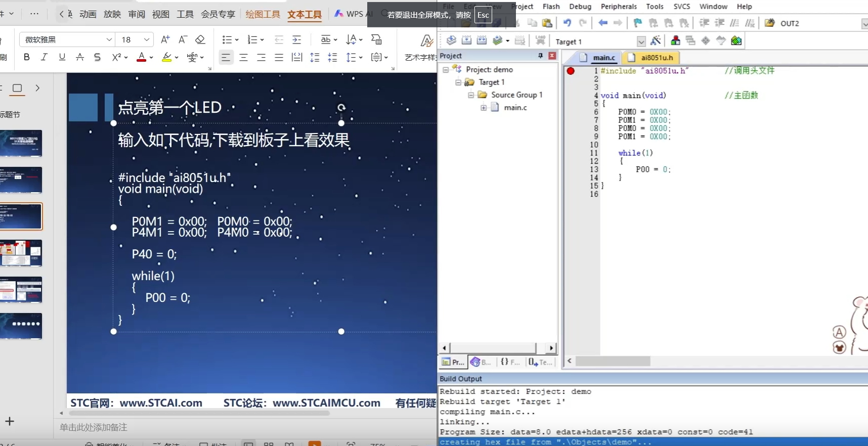This screenshot has height=446, width=868.
Task: Apply italic text formatting
Action: coord(44,57)
